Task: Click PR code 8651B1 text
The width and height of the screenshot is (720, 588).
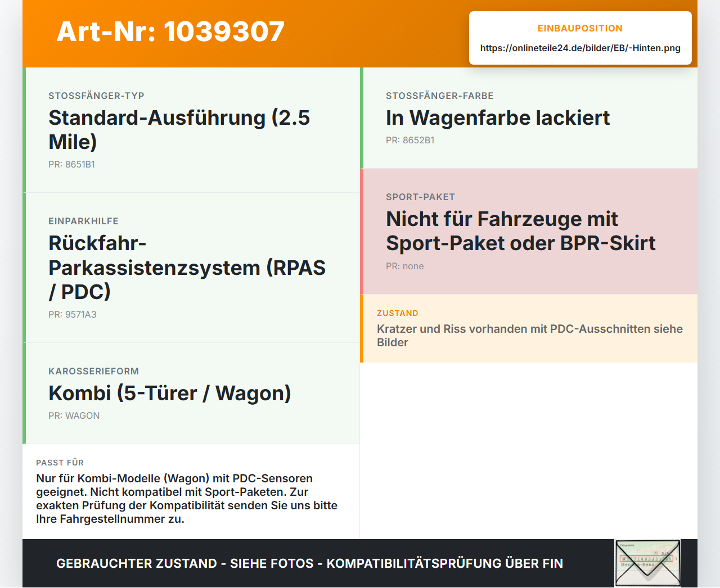Action: click(x=71, y=164)
